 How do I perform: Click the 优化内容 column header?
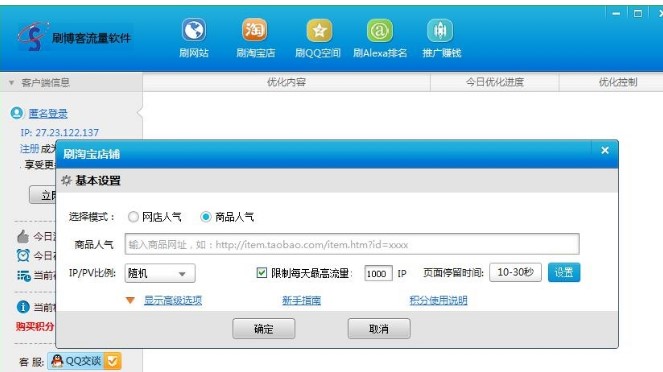pyautogui.click(x=286, y=82)
